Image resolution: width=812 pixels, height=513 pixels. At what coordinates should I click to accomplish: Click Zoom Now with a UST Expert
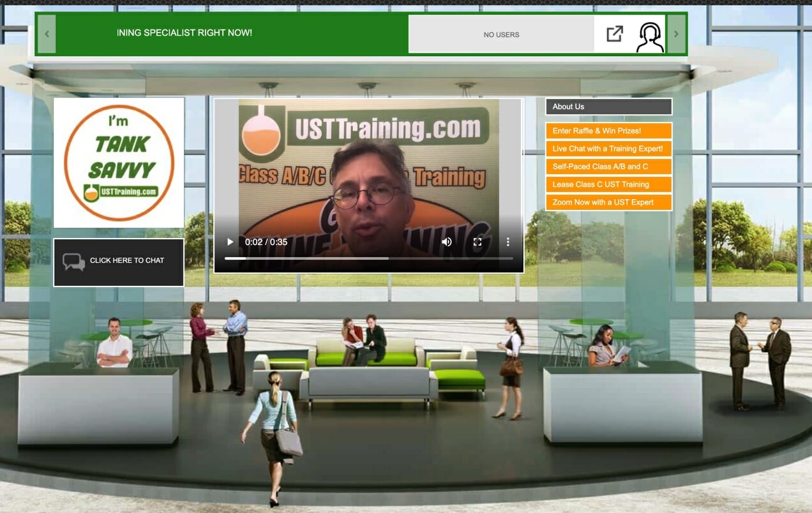click(608, 202)
